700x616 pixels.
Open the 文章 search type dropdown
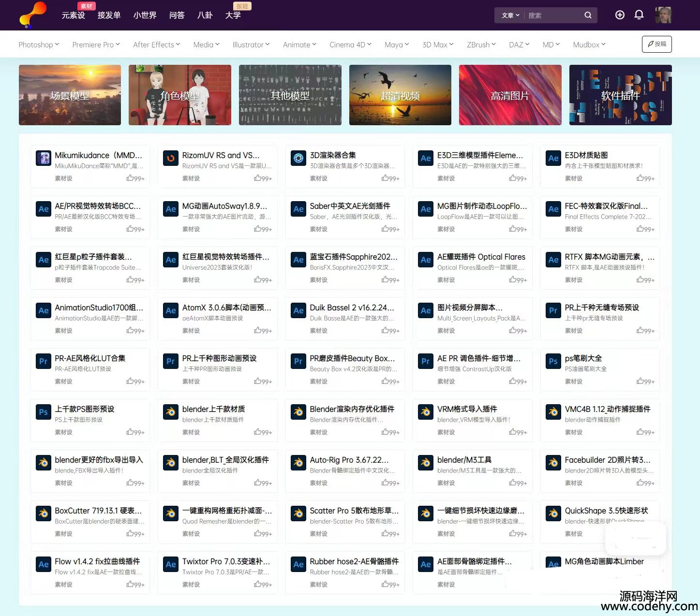coord(510,15)
